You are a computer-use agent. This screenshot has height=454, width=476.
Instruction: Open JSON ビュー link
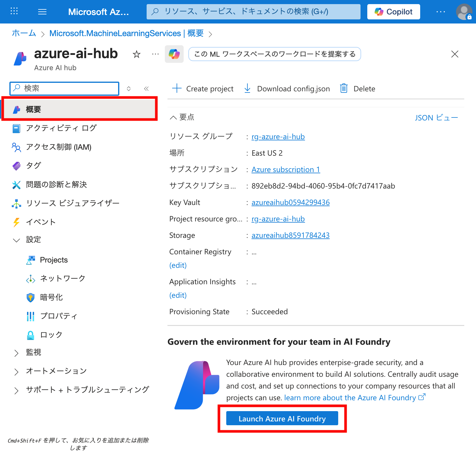(436, 118)
